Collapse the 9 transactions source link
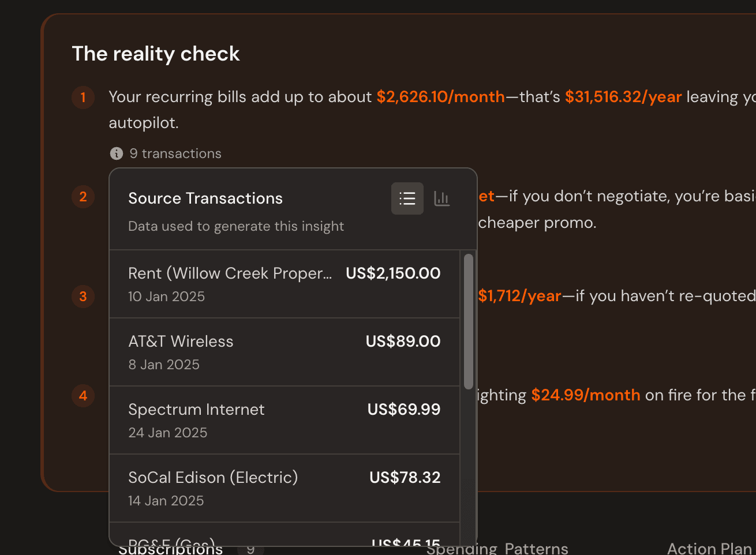756x555 pixels. [175, 153]
